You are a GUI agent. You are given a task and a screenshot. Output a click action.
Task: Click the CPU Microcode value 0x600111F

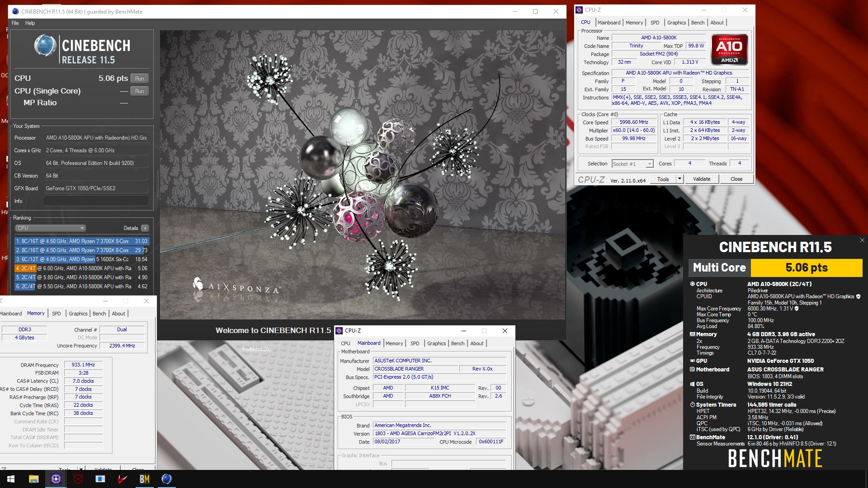(491, 442)
